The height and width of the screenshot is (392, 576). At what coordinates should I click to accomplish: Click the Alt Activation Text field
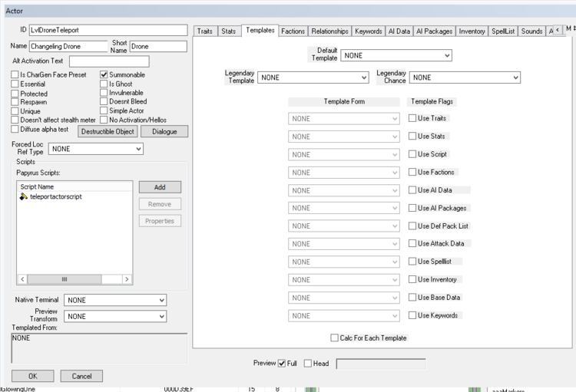[x=109, y=61]
